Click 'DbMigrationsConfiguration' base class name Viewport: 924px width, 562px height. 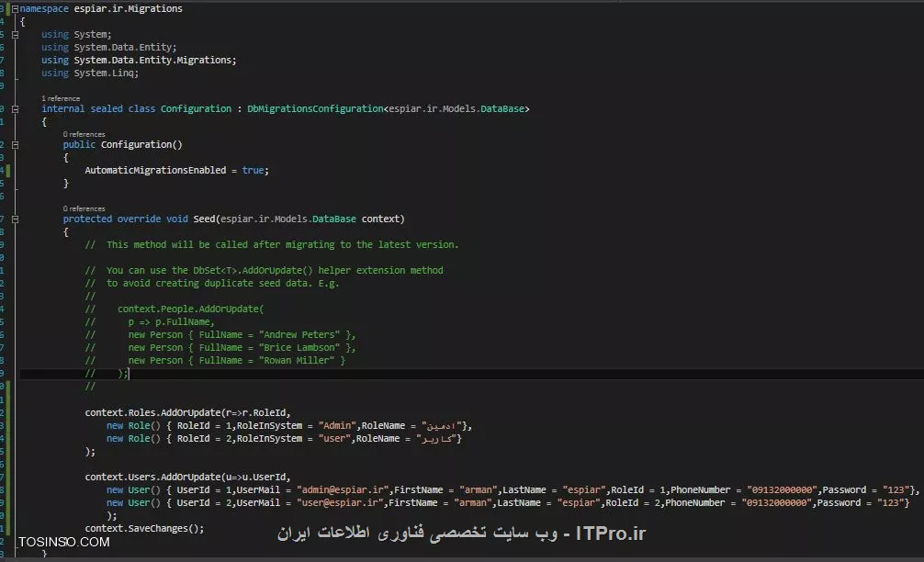click(315, 109)
